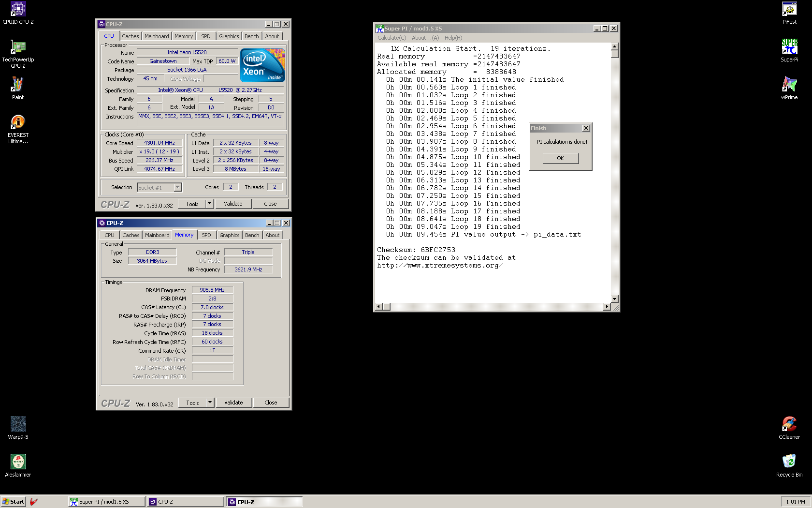812x508 pixels.
Task: Select CPU tab in bottom CPU-Z window
Action: tap(110, 235)
